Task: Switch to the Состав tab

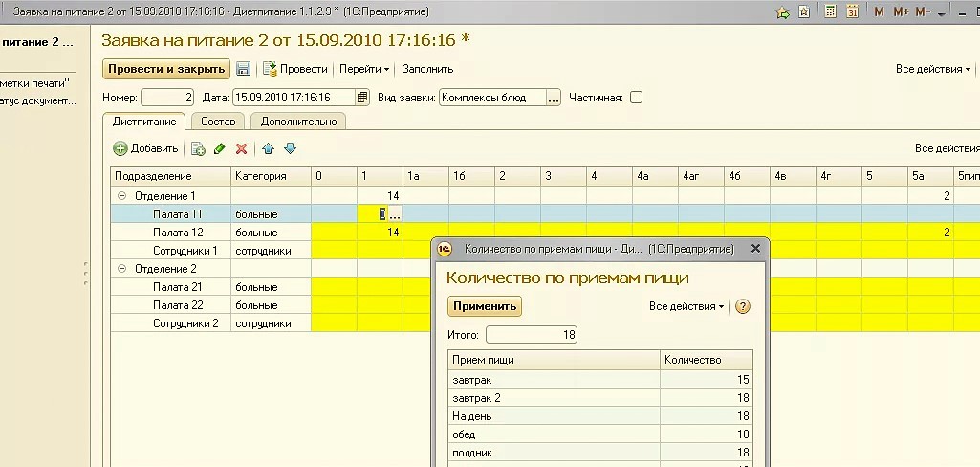Action: click(x=219, y=122)
